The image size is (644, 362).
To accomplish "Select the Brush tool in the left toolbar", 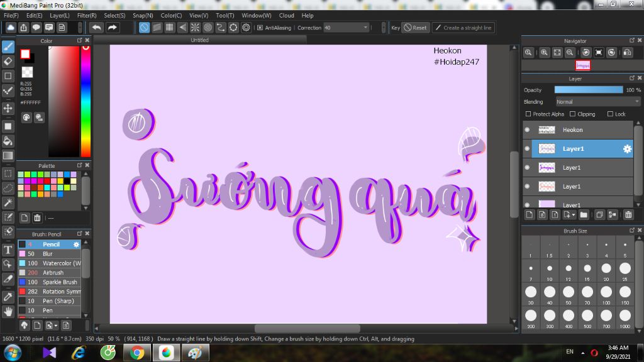I will (8, 47).
